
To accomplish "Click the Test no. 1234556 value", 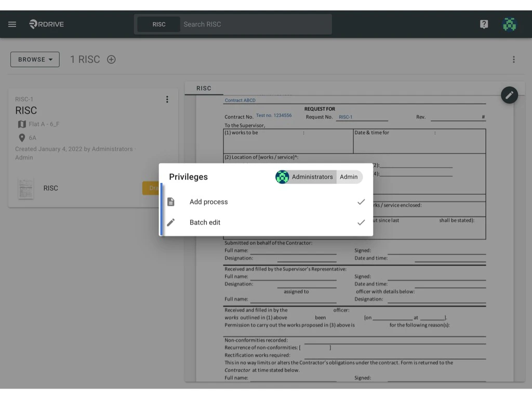I will coord(274,115).
